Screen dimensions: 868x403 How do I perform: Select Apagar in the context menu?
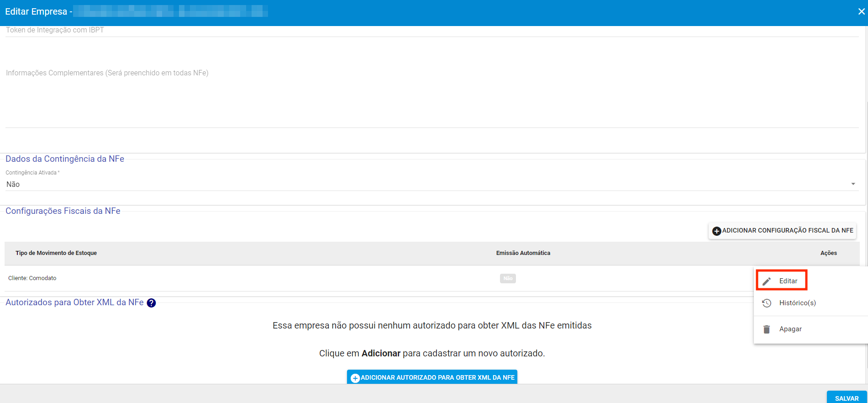click(x=811, y=329)
